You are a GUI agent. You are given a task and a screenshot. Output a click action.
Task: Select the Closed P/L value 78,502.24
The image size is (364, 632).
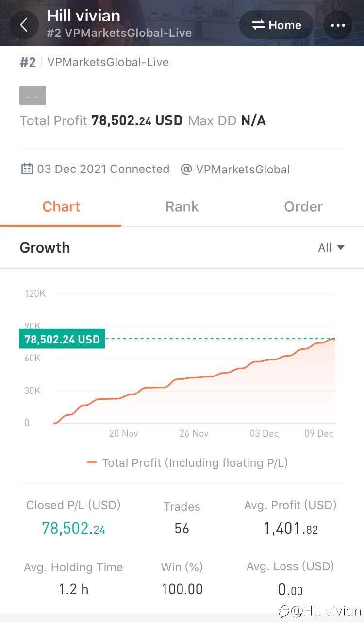73,529
